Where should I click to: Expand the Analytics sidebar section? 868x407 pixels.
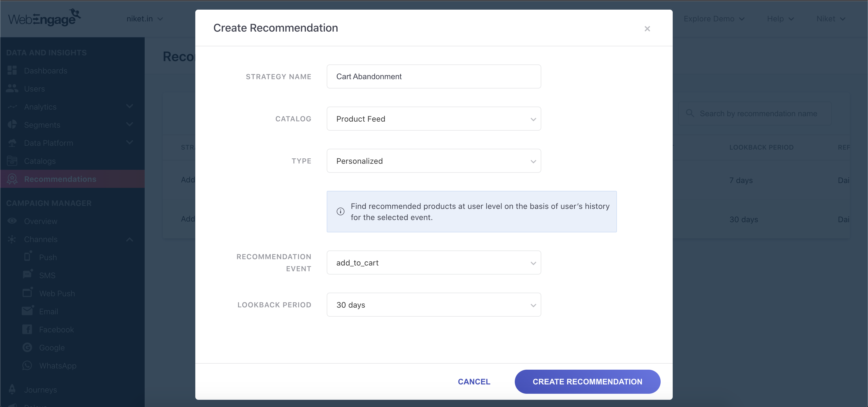coord(129,106)
